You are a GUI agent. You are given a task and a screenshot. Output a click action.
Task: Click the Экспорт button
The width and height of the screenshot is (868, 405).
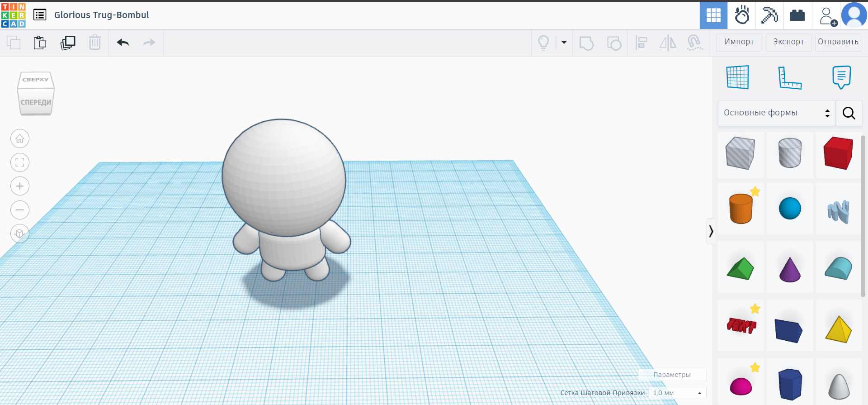pos(788,42)
